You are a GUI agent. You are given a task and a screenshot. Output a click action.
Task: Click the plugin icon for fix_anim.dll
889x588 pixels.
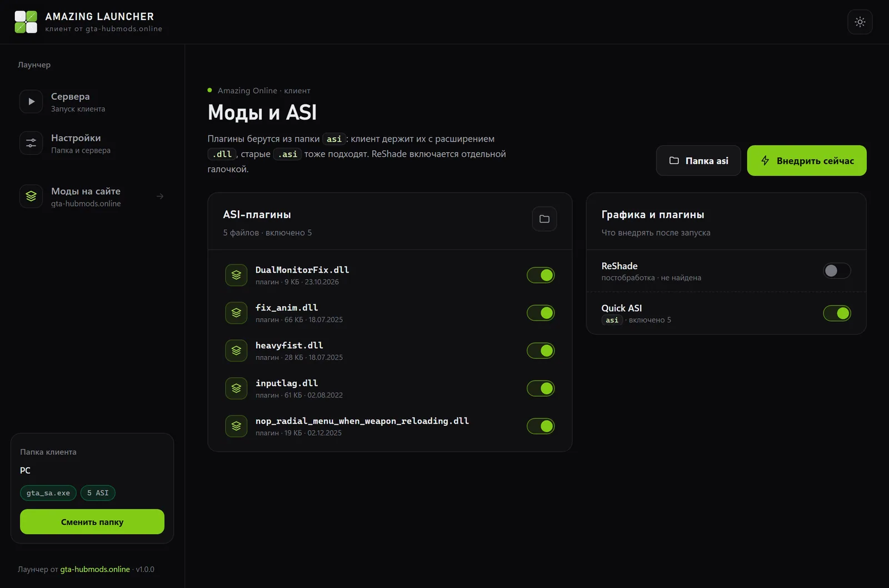coord(236,313)
